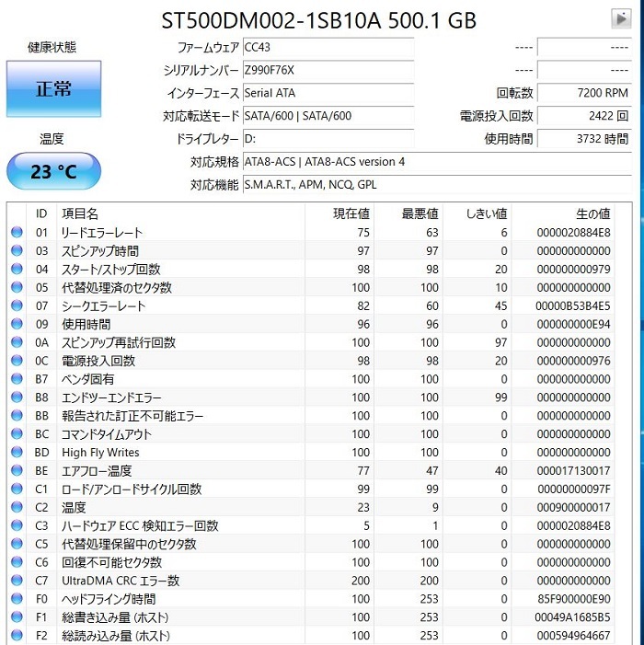Click the 使用時間 field showing 3732 時間

[x=584, y=139]
